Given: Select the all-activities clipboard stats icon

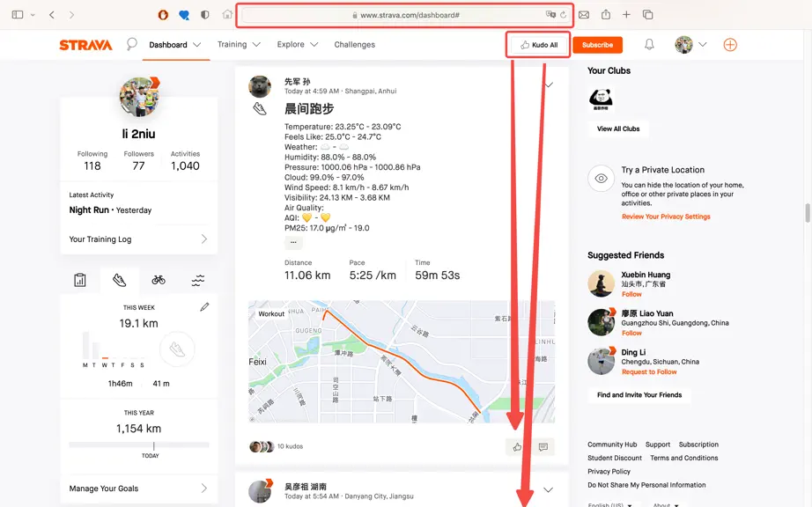Looking at the screenshot, I should tap(80, 281).
